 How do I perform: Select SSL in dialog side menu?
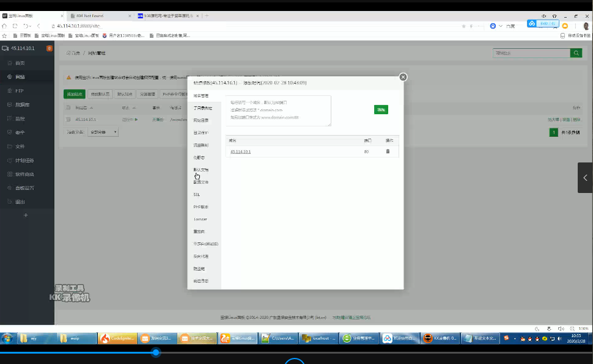pos(196,194)
